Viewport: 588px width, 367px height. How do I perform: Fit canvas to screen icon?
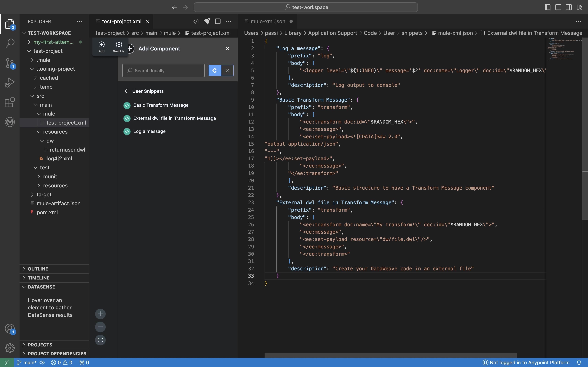(100, 340)
